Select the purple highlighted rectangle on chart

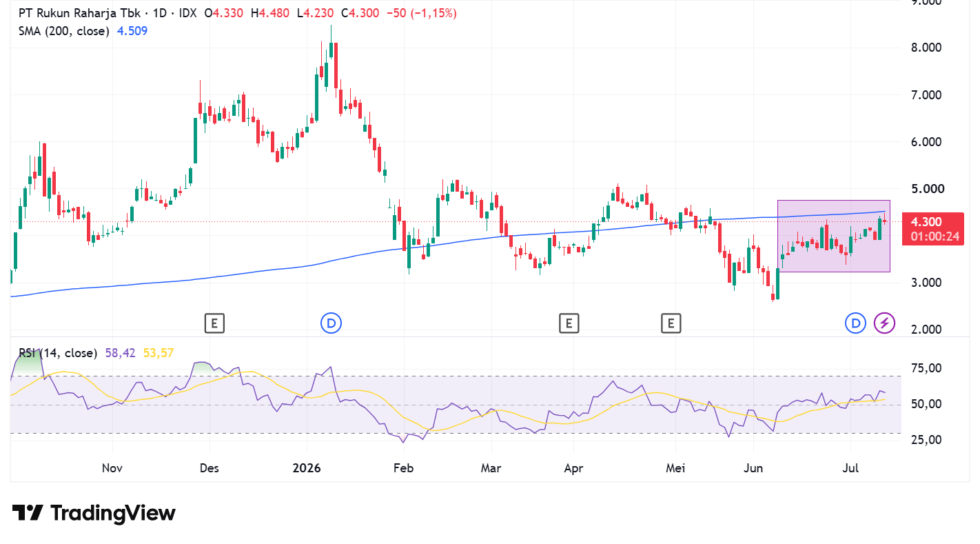[834, 236]
